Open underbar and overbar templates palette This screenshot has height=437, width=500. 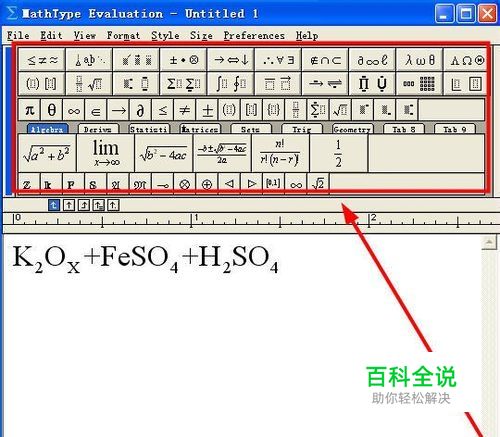point(278,84)
